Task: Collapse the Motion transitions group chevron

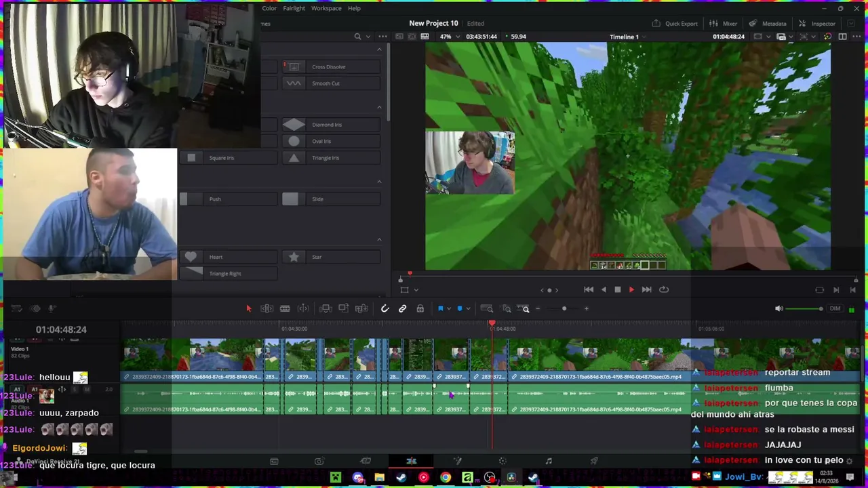Action: [x=379, y=182]
